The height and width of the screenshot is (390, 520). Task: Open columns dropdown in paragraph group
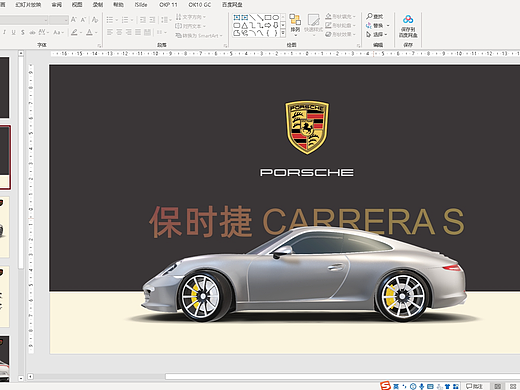pyautogui.click(x=161, y=32)
